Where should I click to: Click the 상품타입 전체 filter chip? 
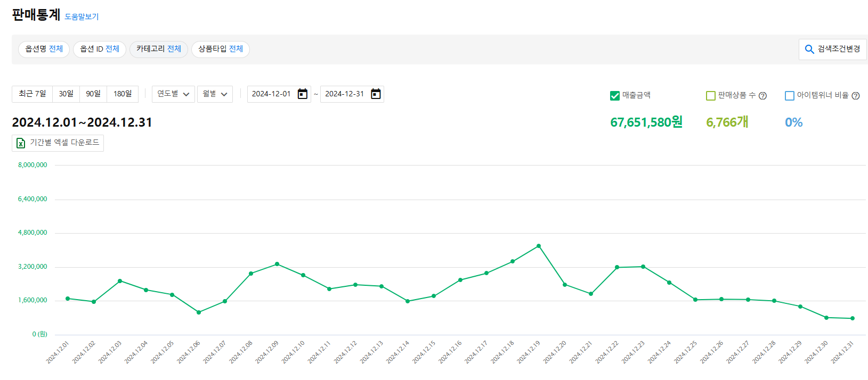[220, 49]
